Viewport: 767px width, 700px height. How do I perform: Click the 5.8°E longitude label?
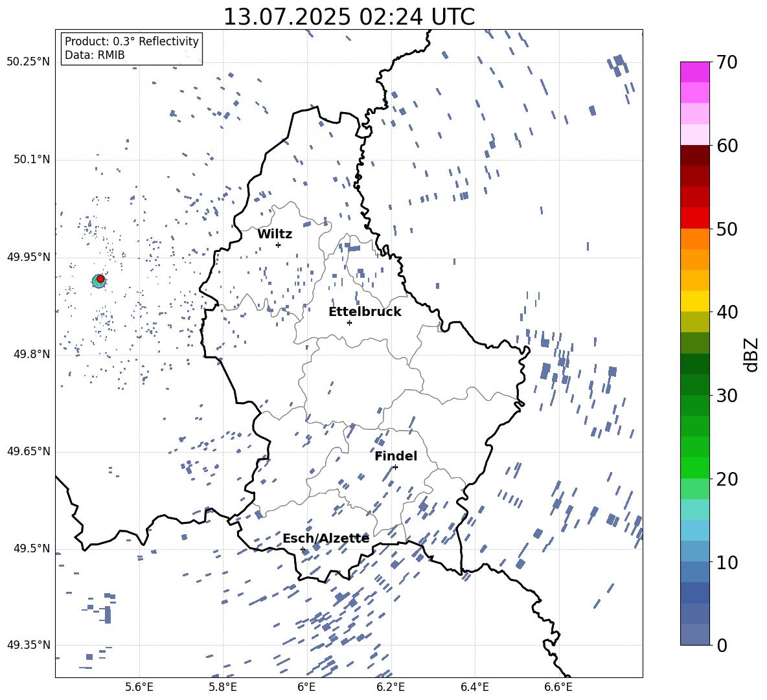[223, 687]
